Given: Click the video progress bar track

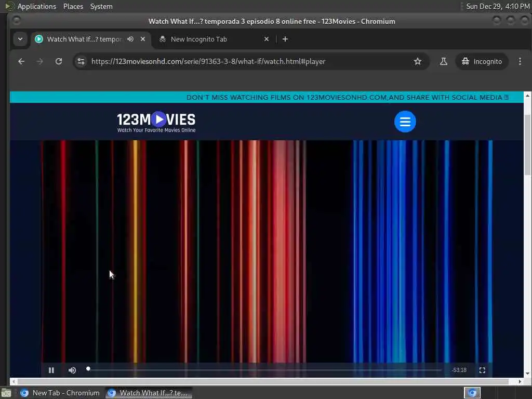Looking at the screenshot, I should 264,370.
